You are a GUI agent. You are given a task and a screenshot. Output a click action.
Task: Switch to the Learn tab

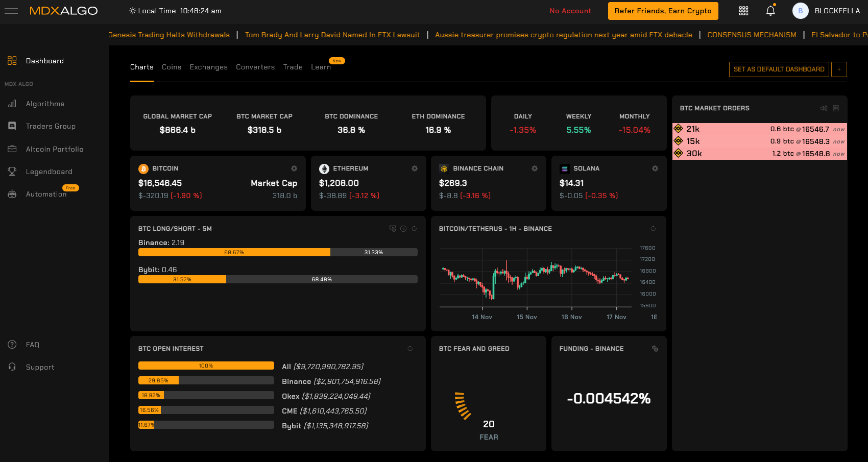[321, 67]
